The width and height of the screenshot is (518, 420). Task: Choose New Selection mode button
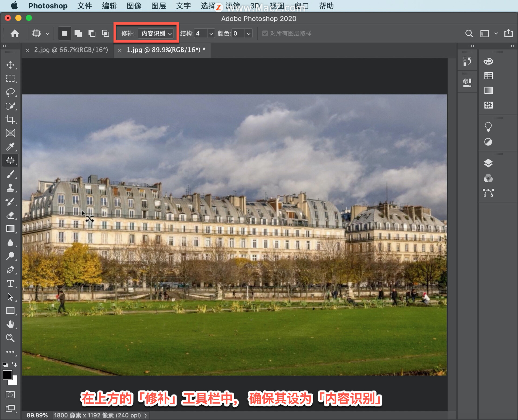coord(64,33)
